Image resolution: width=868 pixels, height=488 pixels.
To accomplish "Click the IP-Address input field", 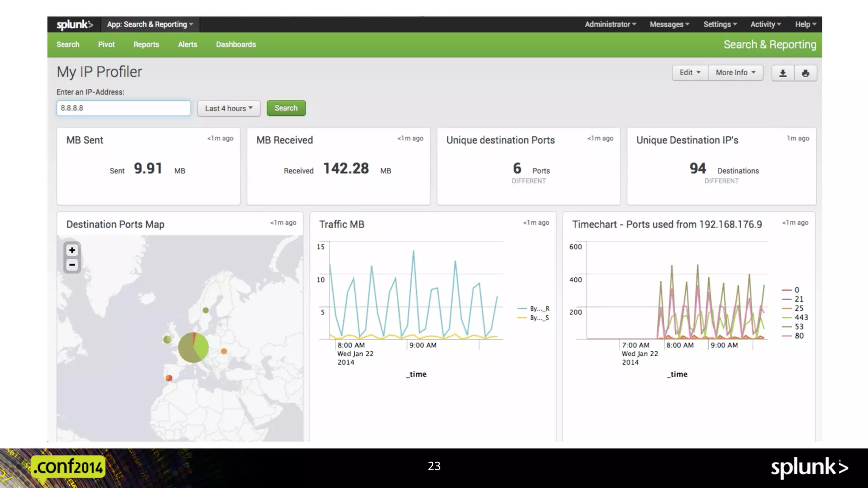I will coord(123,108).
